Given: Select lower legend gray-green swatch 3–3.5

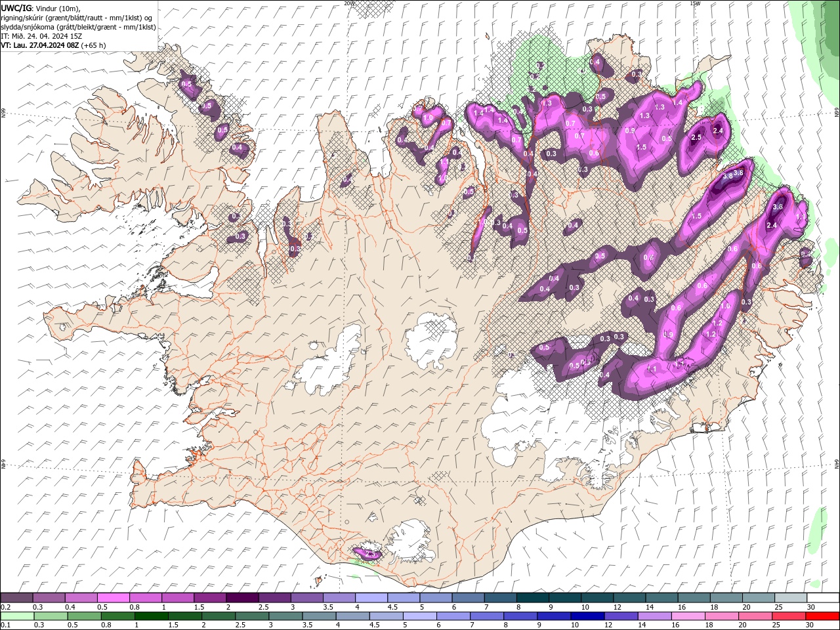Looking at the screenshot, I should tap(285, 616).
